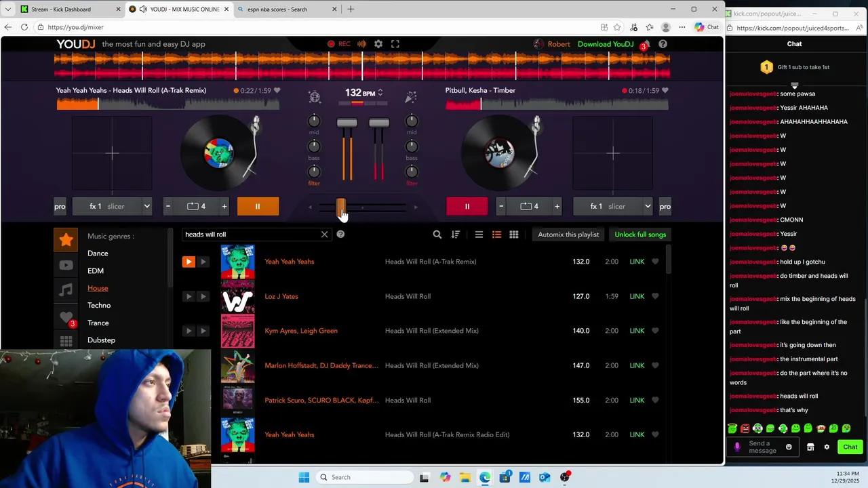This screenshot has height=488, width=868.
Task: Pause the right deck red button
Action: click(x=467, y=206)
